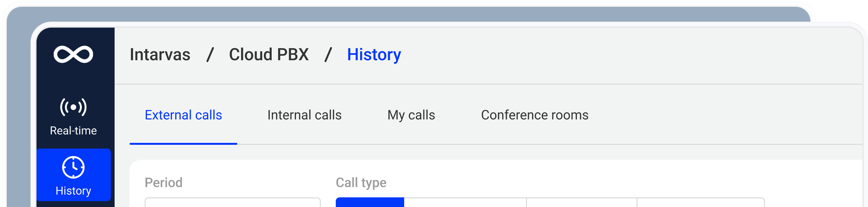Open the Conference rooms tab
The image size is (868, 207).
point(534,115)
